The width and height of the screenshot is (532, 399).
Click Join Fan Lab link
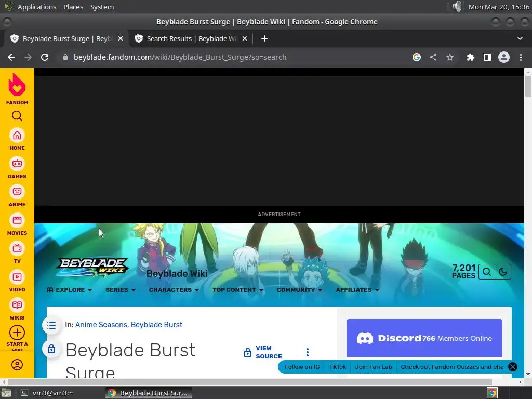[373, 367]
